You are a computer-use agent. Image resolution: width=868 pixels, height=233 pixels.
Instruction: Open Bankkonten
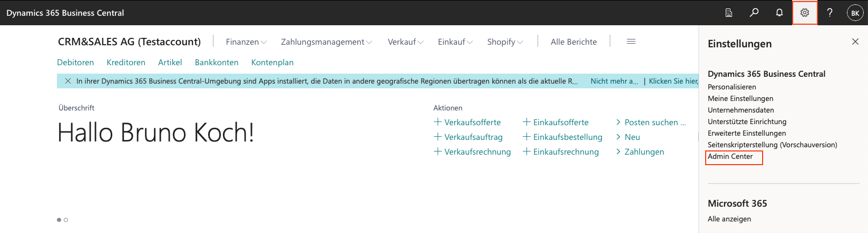tap(217, 62)
